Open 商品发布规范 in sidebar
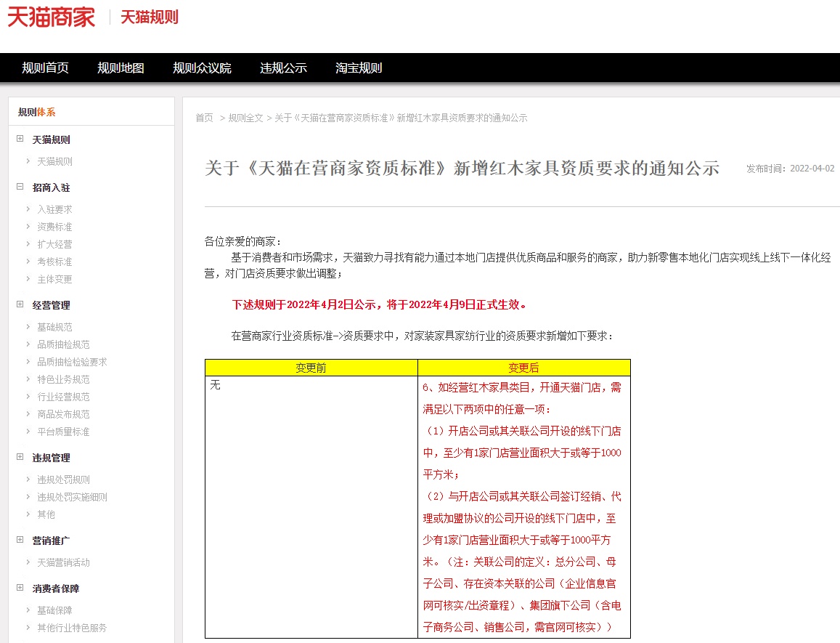The height and width of the screenshot is (643, 840). pyautogui.click(x=63, y=414)
